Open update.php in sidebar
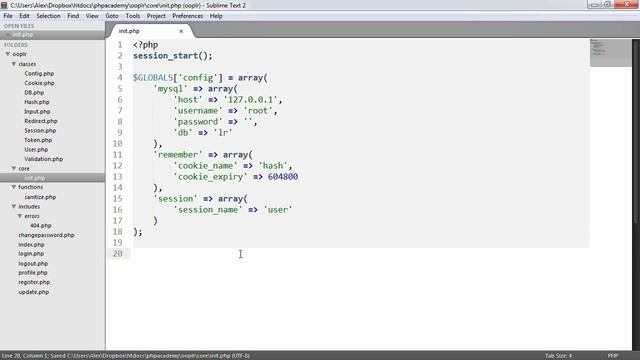 point(33,292)
